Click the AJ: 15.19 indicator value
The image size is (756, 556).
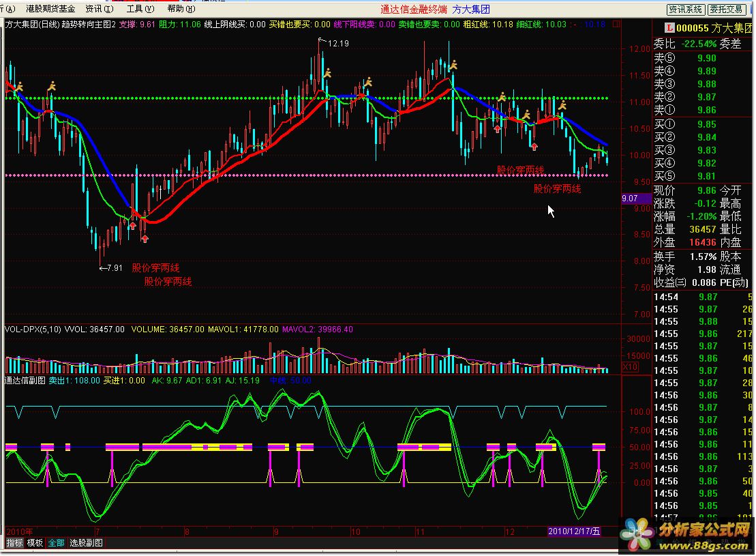click(243, 380)
